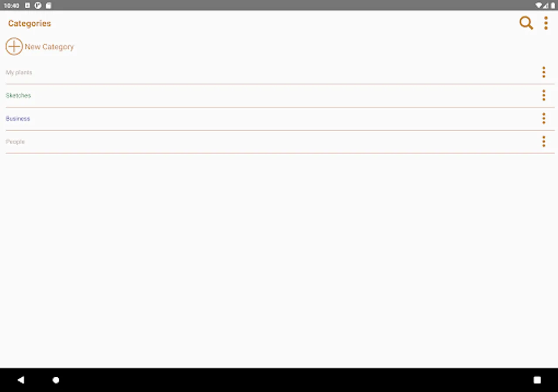Click the Categories screen title
Viewport: 558px width, 392px height.
pos(30,24)
